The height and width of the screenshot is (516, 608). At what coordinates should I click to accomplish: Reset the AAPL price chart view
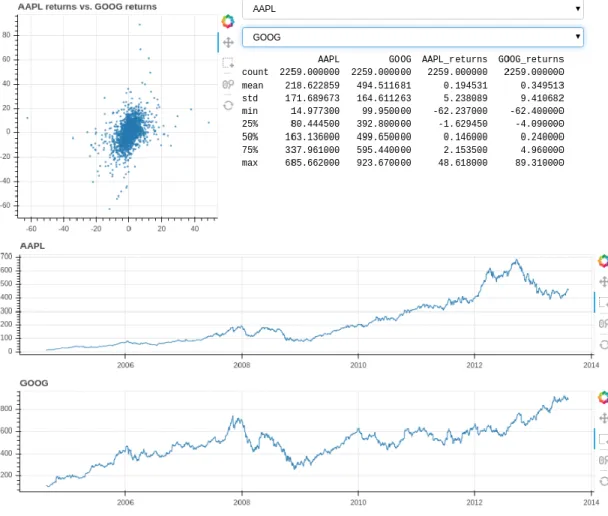pos(603,344)
